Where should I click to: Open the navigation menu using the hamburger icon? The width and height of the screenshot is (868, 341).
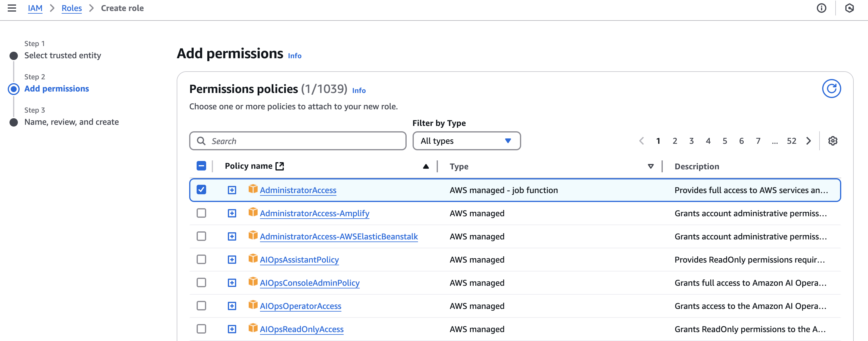point(12,8)
